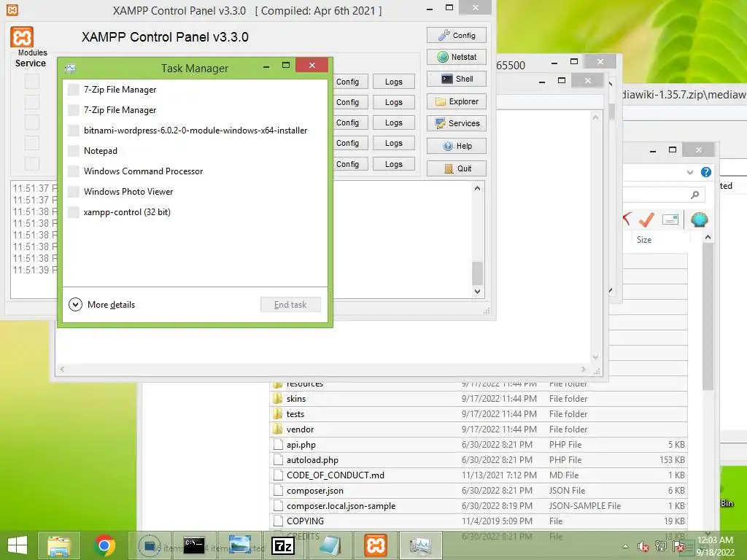Switch to Task Manager taskbar icon

tap(421, 545)
